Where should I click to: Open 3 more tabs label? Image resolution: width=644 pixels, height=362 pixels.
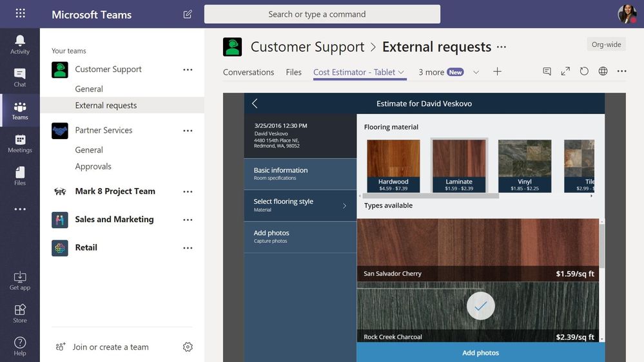tap(431, 72)
